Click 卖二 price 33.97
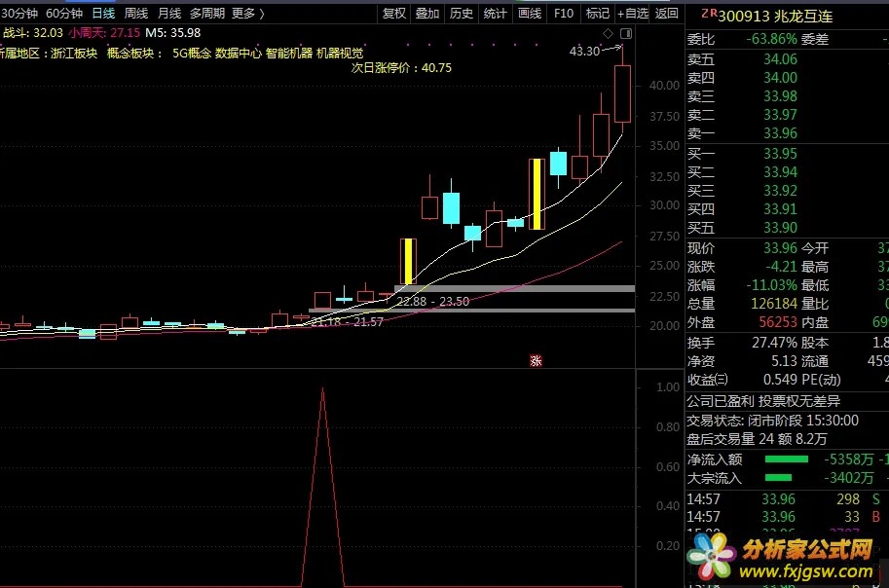This screenshot has width=889, height=588. click(780, 115)
